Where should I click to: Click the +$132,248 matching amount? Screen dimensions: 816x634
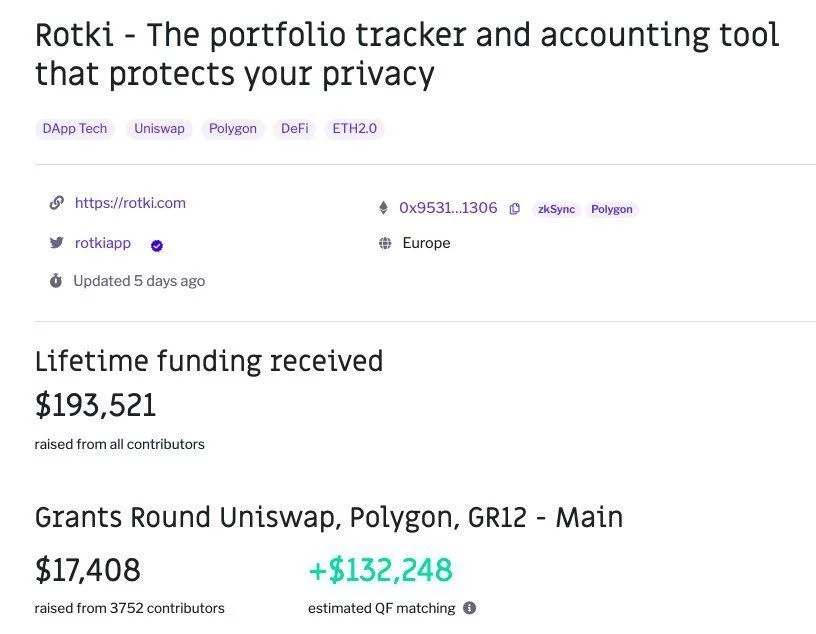click(x=380, y=570)
